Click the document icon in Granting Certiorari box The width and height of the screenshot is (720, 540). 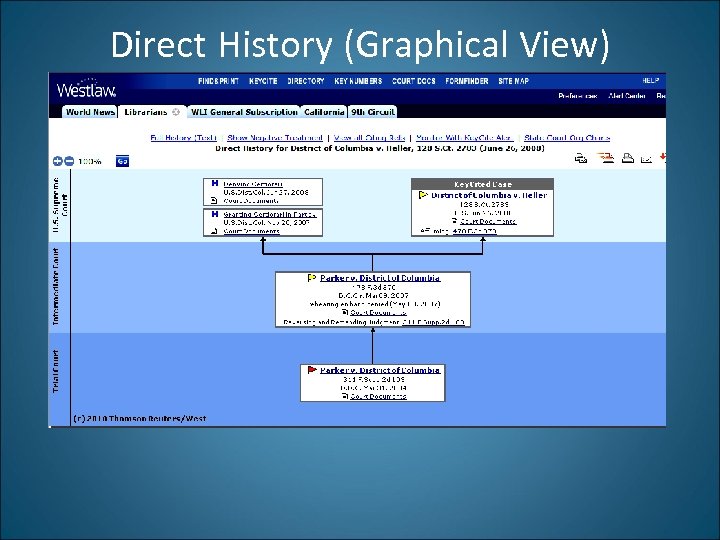click(214, 231)
